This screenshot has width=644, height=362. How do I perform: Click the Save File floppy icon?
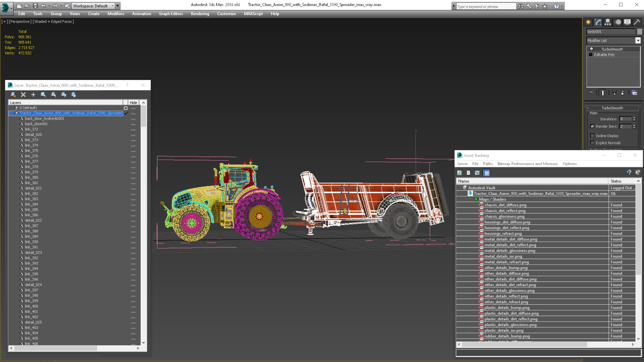click(x=35, y=6)
